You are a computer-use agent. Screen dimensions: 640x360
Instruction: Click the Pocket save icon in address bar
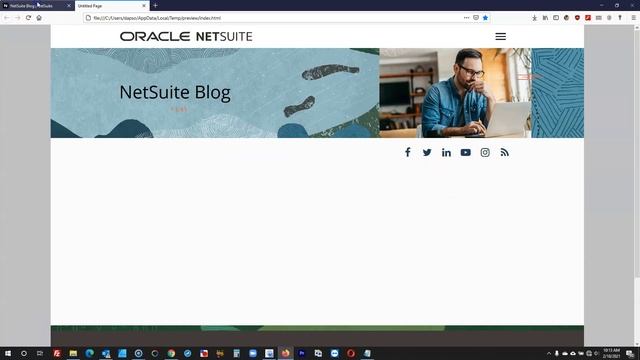476,18
